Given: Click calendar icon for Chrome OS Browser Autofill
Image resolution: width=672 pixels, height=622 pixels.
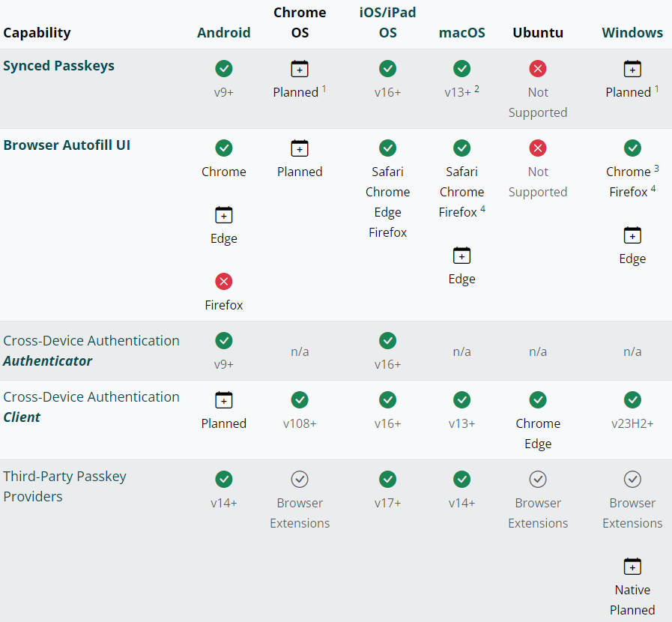Looking at the screenshot, I should click(300, 148).
